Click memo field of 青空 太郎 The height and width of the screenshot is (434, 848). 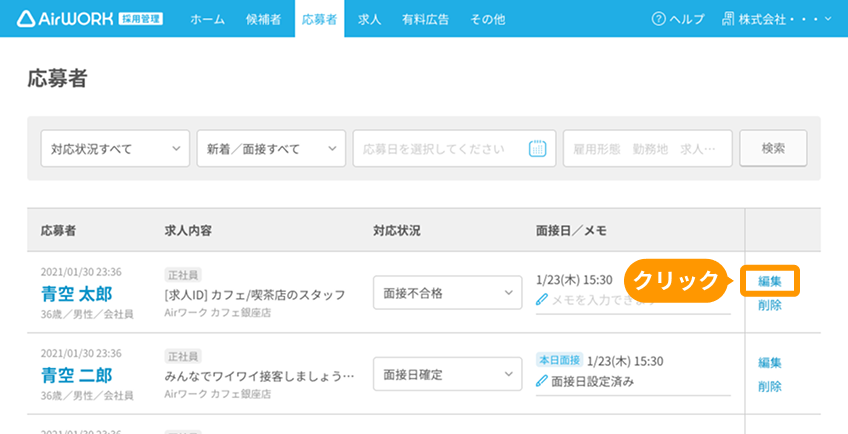[633, 300]
